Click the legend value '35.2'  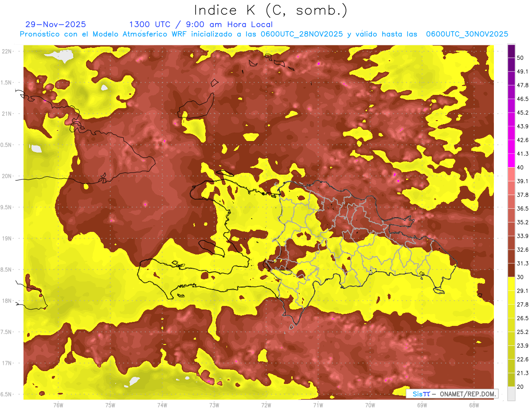[x=523, y=222]
